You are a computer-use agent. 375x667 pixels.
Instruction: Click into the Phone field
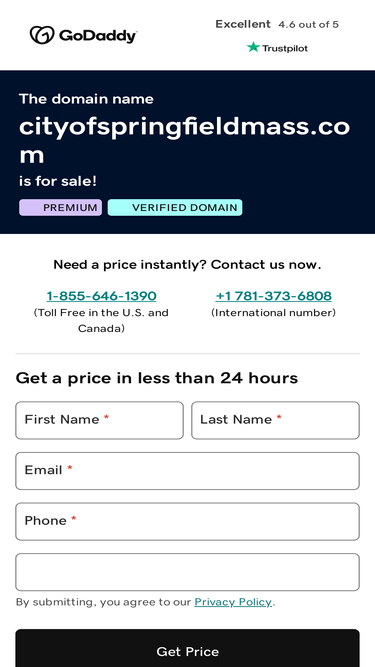click(188, 522)
